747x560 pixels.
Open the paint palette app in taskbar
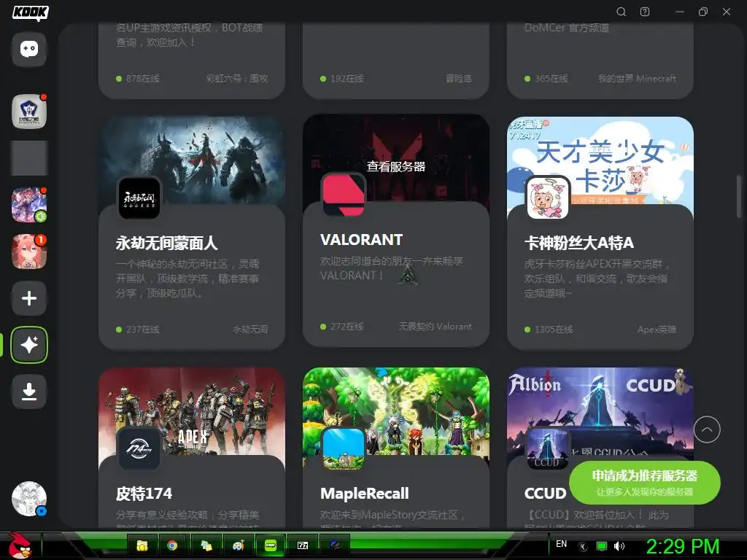click(239, 545)
